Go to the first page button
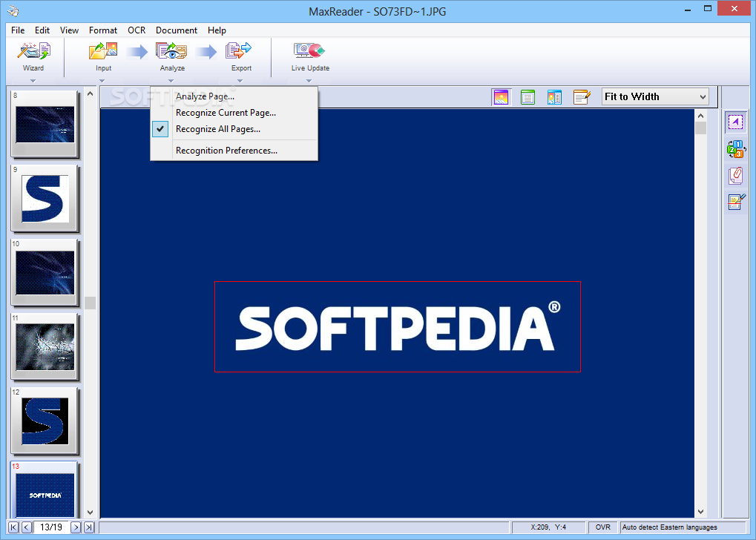 [13, 527]
